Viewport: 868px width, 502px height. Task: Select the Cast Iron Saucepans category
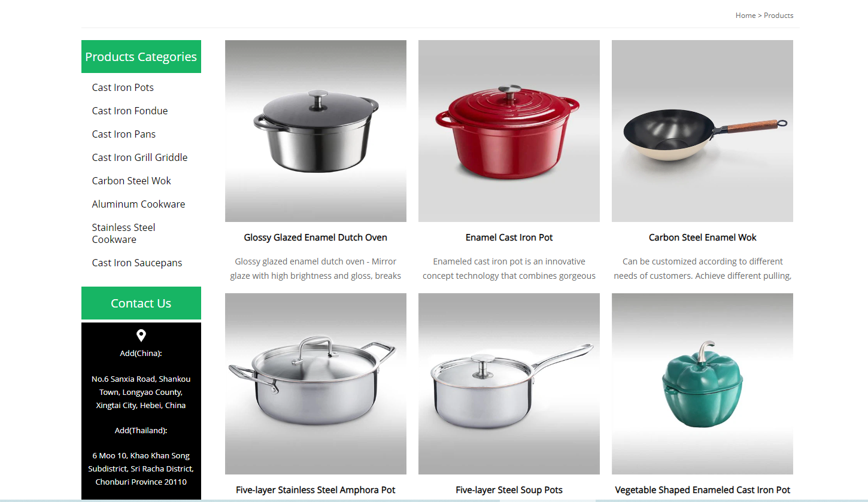(137, 263)
